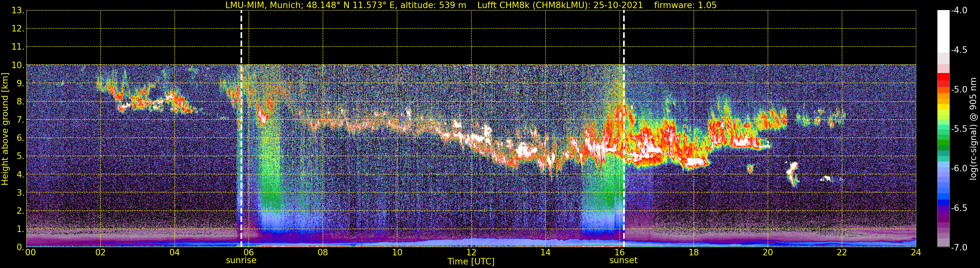Click the red section of the colorbar
Screen dimensions: 980x268
[x=943, y=80]
